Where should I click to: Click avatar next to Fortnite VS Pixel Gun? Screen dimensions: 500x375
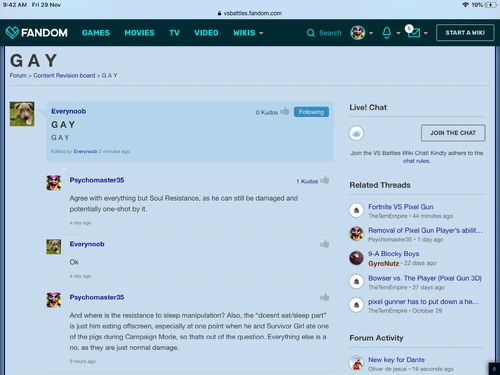[x=356, y=210]
